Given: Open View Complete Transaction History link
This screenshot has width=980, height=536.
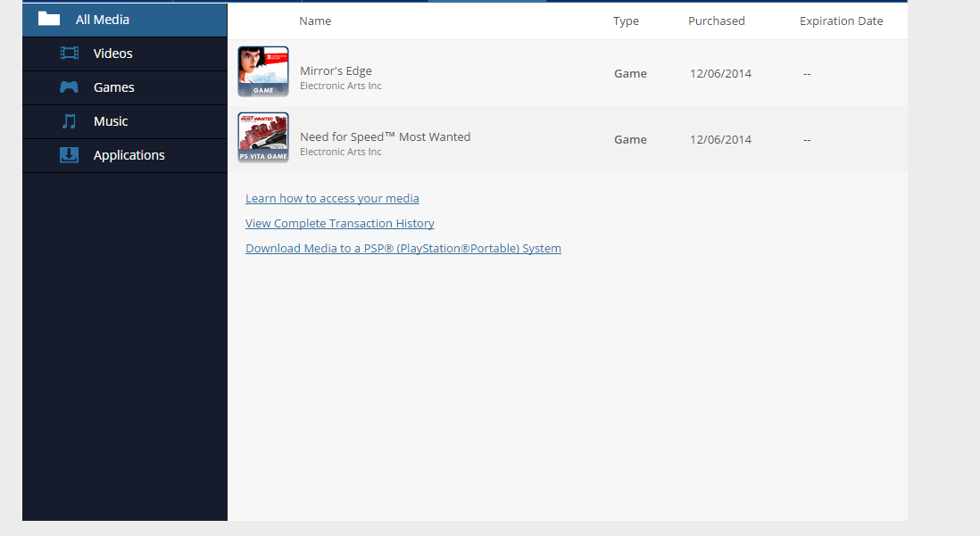Looking at the screenshot, I should click(x=339, y=223).
